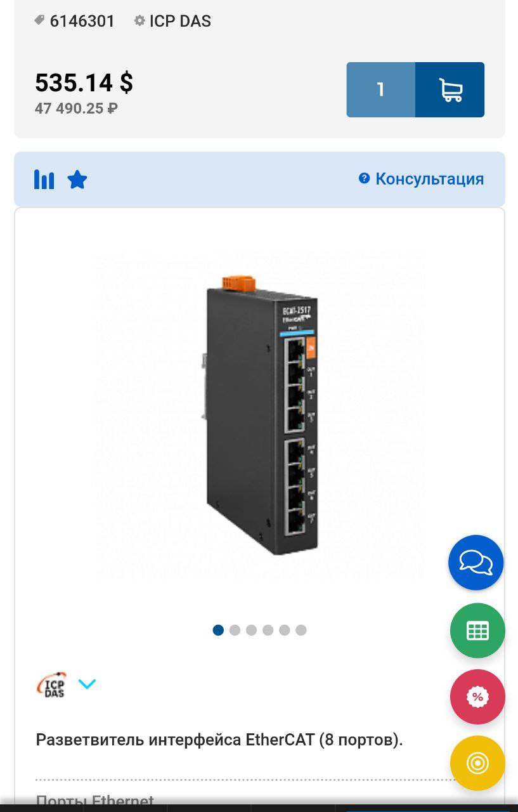
Task: Select third carousel dot
Action: click(251, 630)
